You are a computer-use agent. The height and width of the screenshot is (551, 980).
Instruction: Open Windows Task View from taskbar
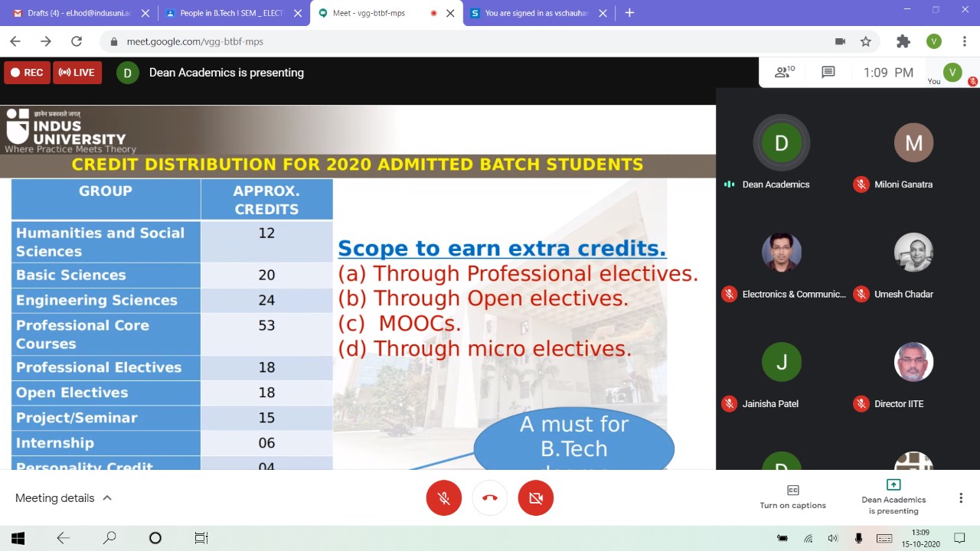click(x=201, y=538)
